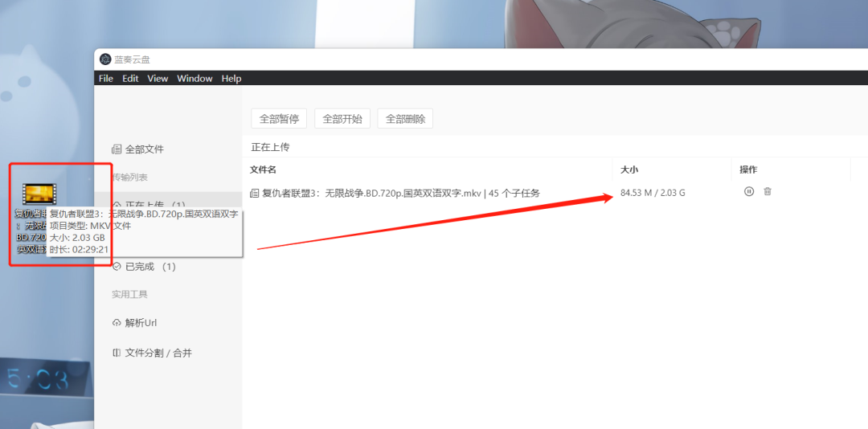The width and height of the screenshot is (868, 429).
Task: Select 正在上传 (1) in transfer list
Action: point(154,206)
